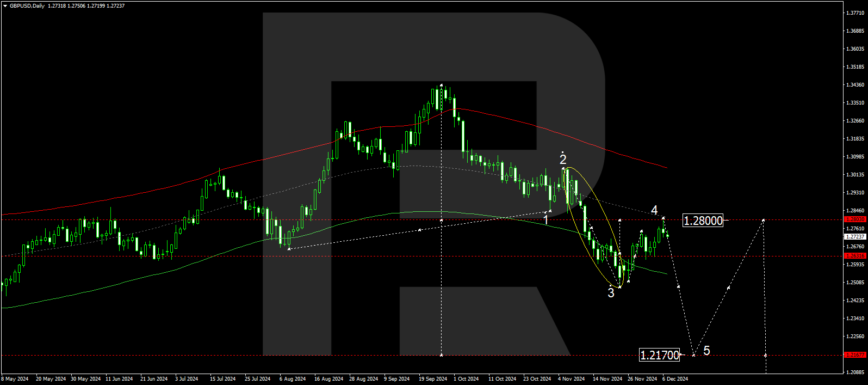The image size is (868, 385).
Task: Select the open price value 1.27318
Action: (58, 6)
